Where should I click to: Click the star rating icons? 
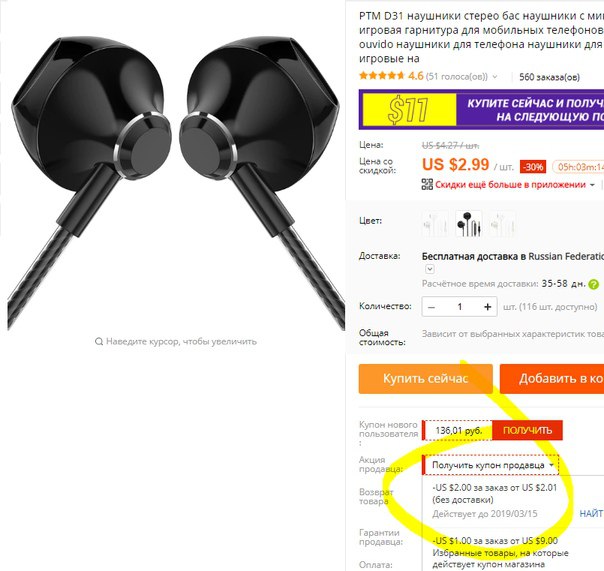382,76
